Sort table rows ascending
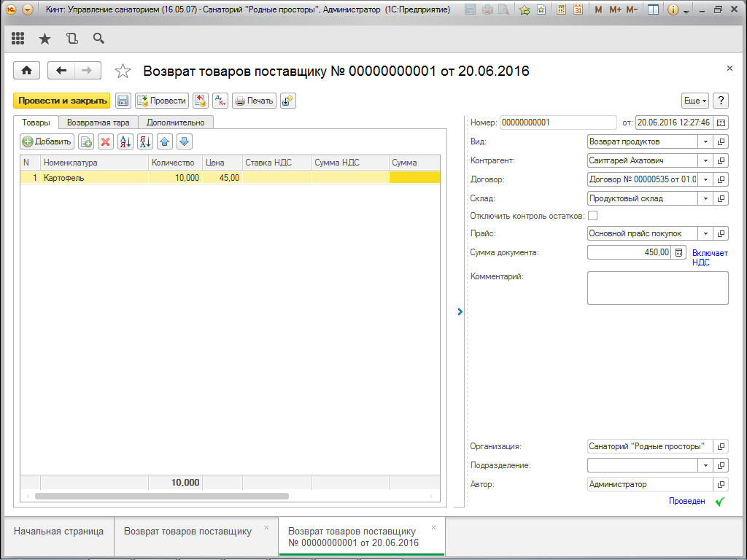This screenshot has width=747, height=560. tap(125, 141)
